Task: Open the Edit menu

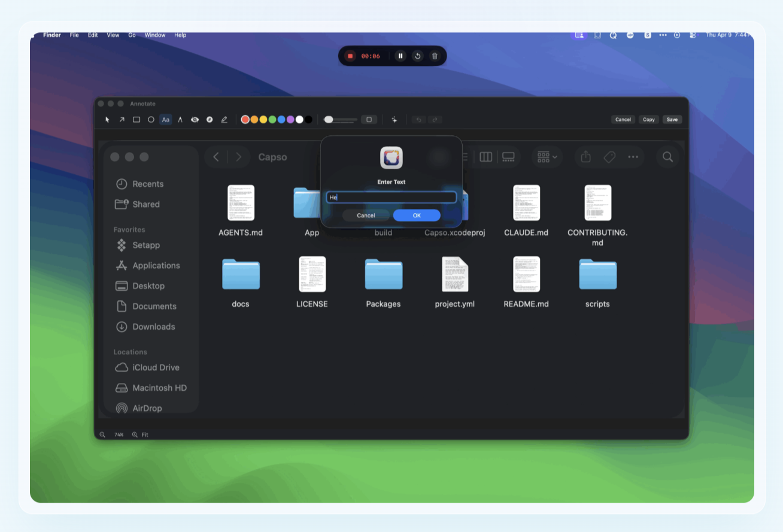Action: pyautogui.click(x=93, y=35)
